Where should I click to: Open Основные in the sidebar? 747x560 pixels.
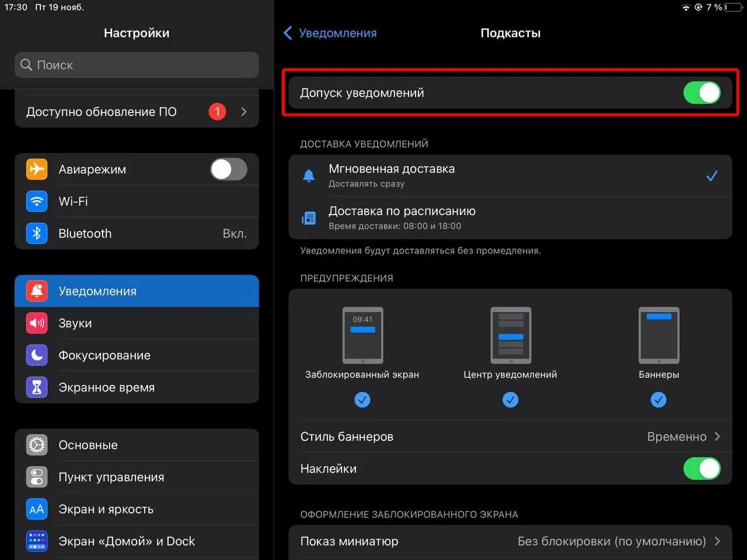point(137,445)
